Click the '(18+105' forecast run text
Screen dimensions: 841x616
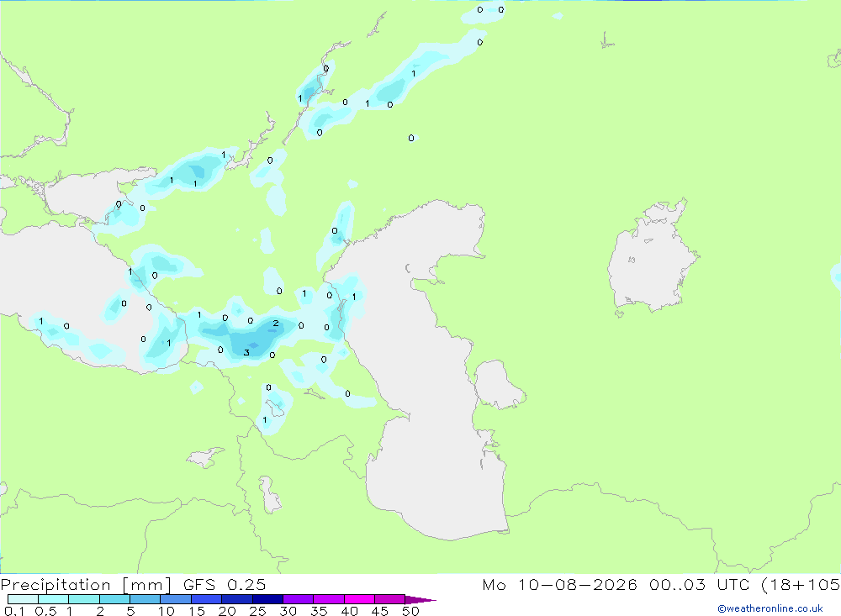(801, 585)
